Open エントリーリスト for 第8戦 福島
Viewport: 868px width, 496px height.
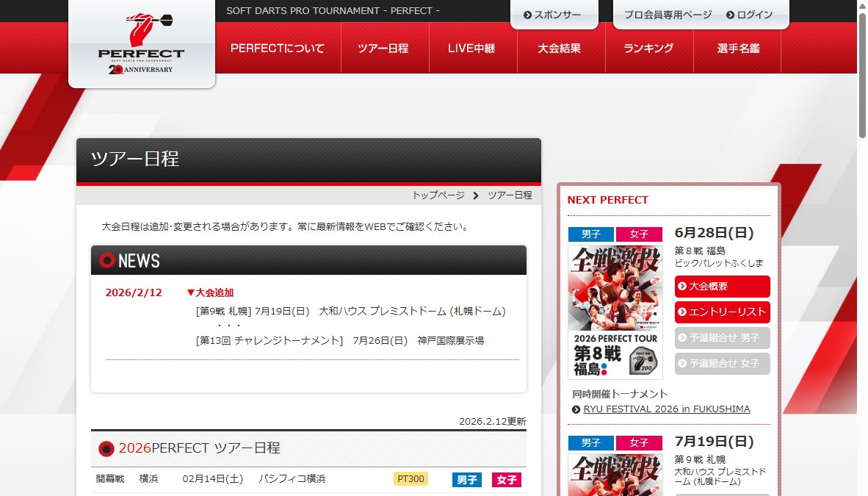pyautogui.click(x=723, y=312)
